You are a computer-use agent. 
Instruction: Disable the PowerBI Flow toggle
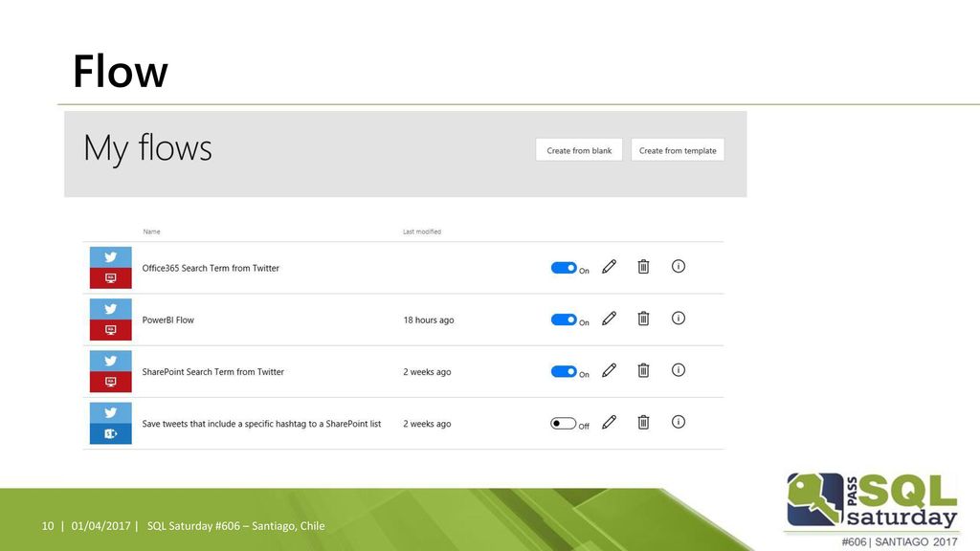coord(563,320)
